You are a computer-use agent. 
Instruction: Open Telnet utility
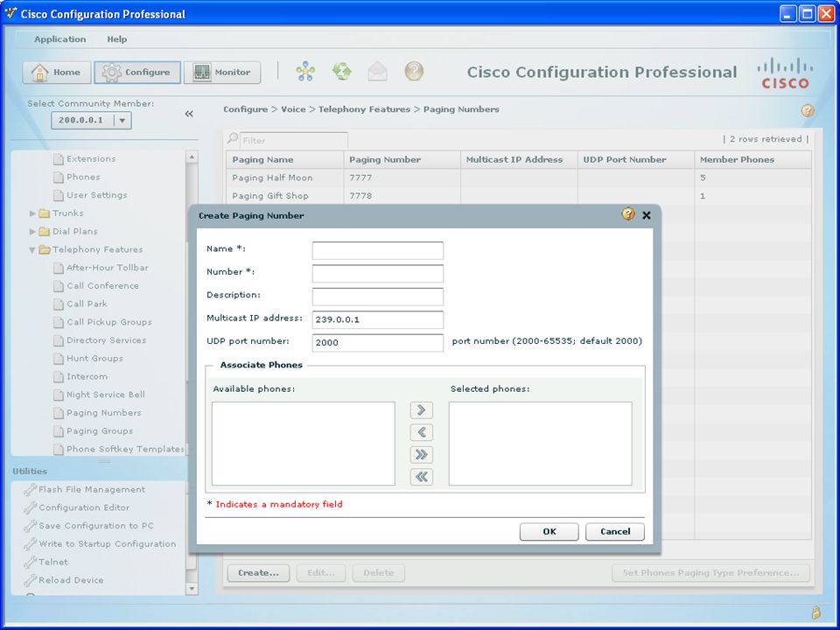coord(53,563)
